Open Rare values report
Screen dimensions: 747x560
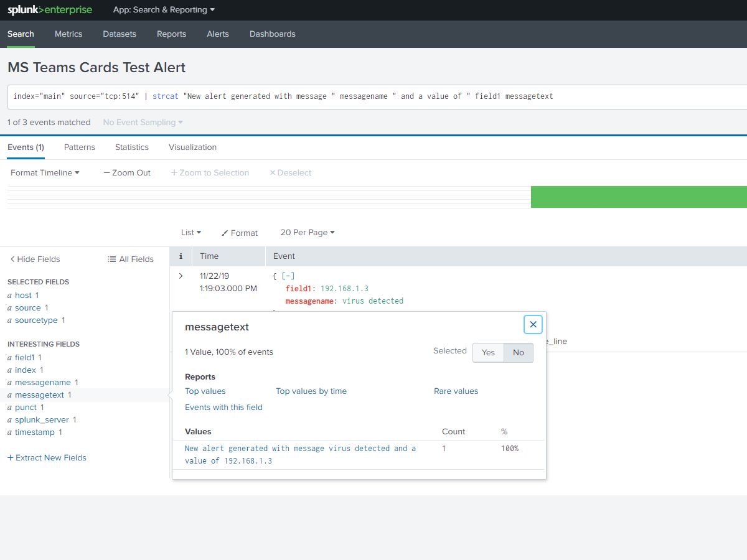point(456,391)
